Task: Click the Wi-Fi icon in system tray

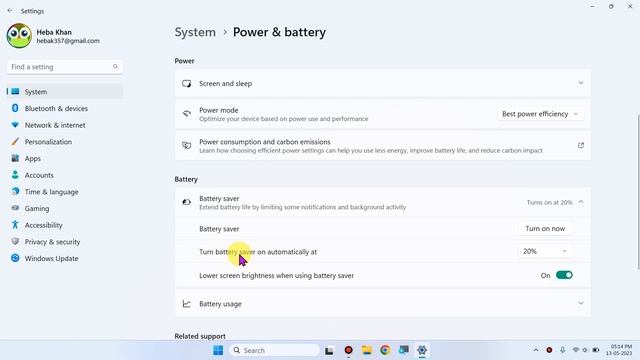Action: click(x=576, y=350)
